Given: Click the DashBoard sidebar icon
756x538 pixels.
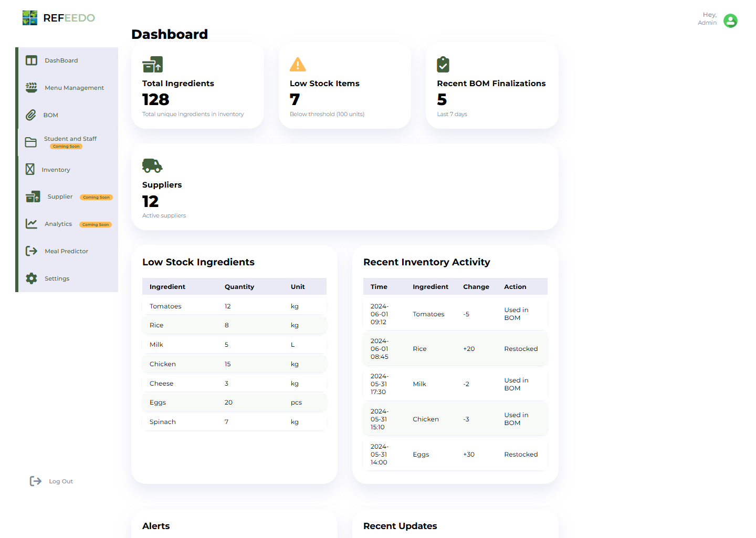Looking at the screenshot, I should [x=31, y=60].
